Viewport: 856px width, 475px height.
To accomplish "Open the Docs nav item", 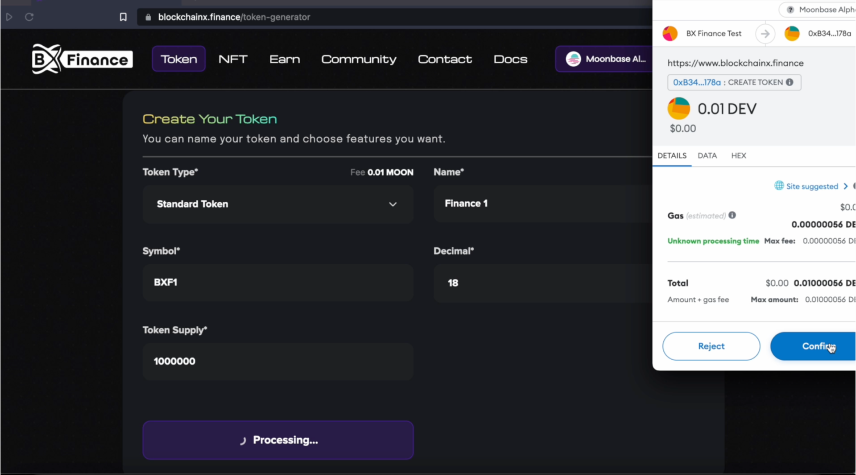I will pyautogui.click(x=510, y=59).
